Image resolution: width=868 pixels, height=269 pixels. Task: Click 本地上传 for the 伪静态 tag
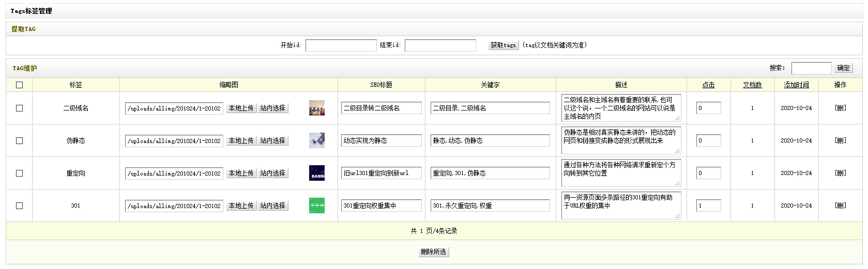click(x=241, y=140)
